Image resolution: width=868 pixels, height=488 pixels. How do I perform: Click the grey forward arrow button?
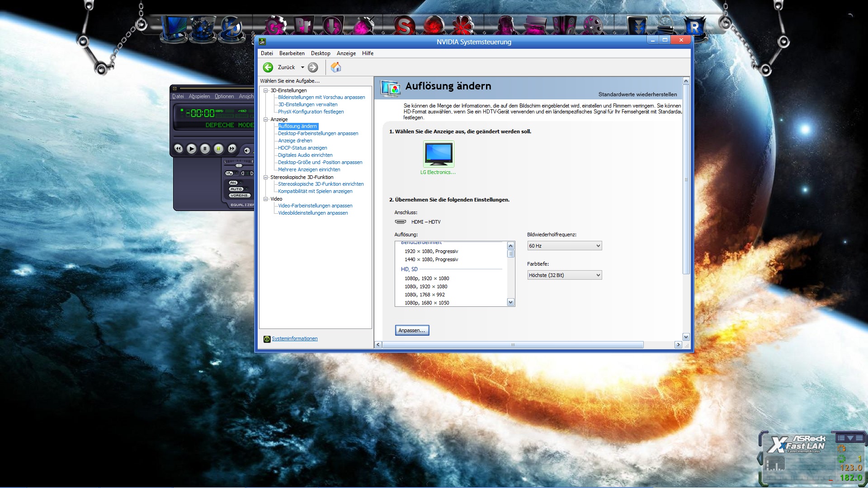point(313,67)
